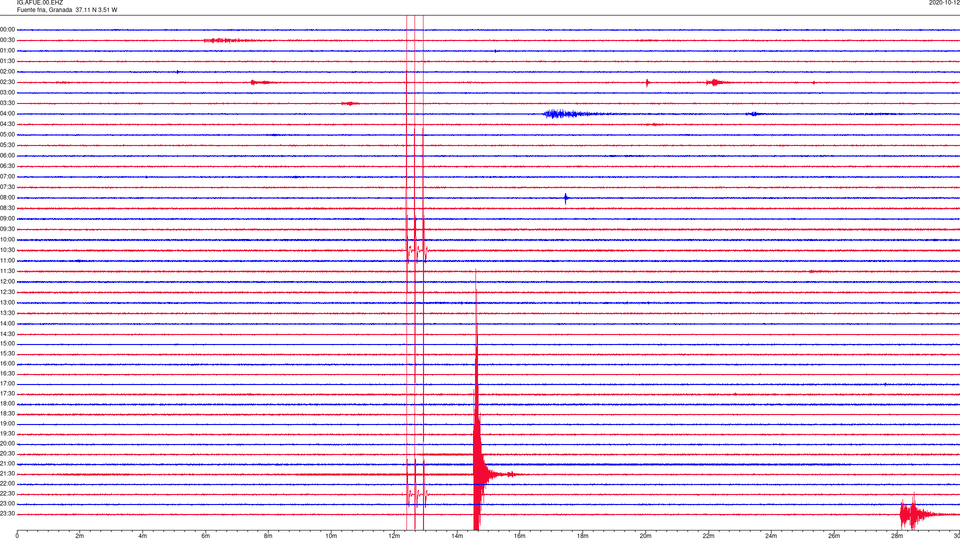Click the 28m tick label on the axis
960x540 pixels.
pos(897,536)
